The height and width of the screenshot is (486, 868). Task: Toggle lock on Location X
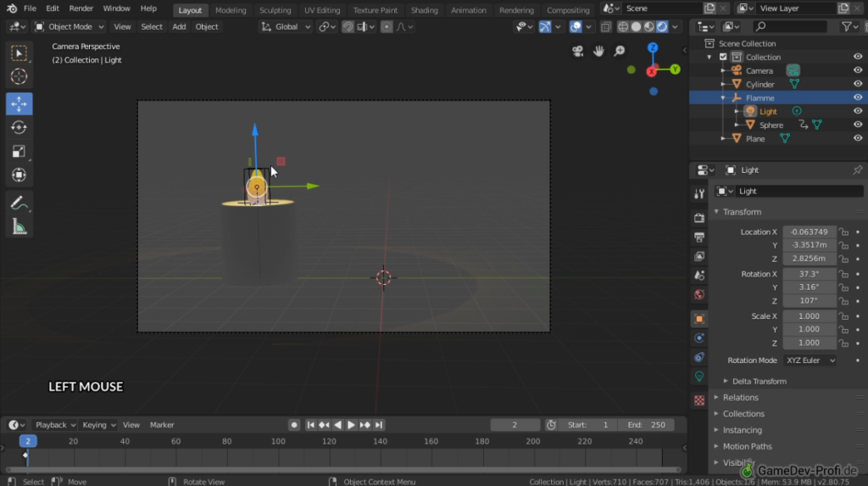[x=843, y=232]
